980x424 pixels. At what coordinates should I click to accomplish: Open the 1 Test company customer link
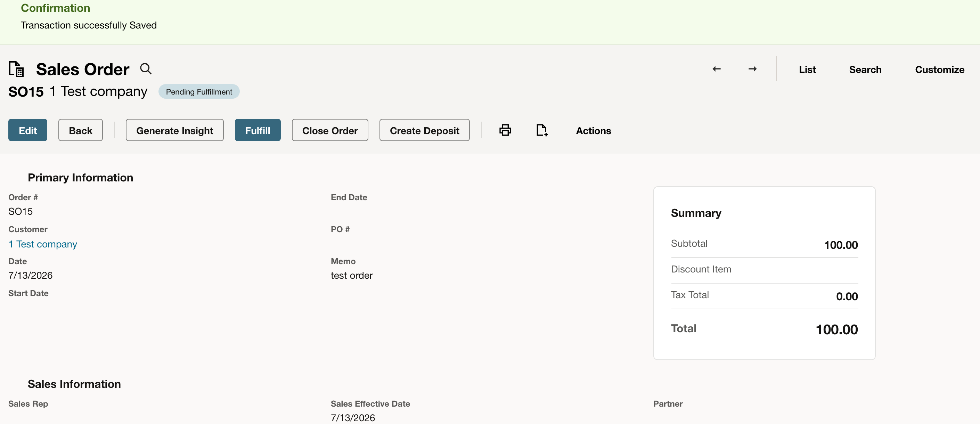click(43, 244)
